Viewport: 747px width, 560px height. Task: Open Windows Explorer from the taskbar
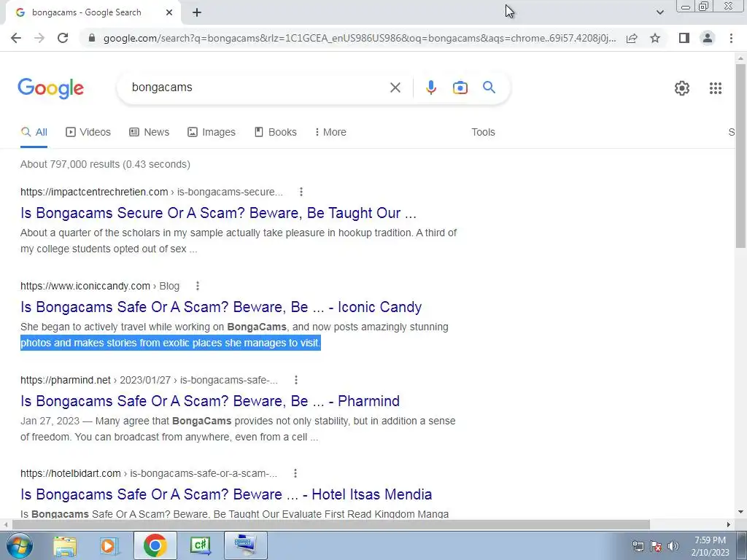[x=65, y=545]
